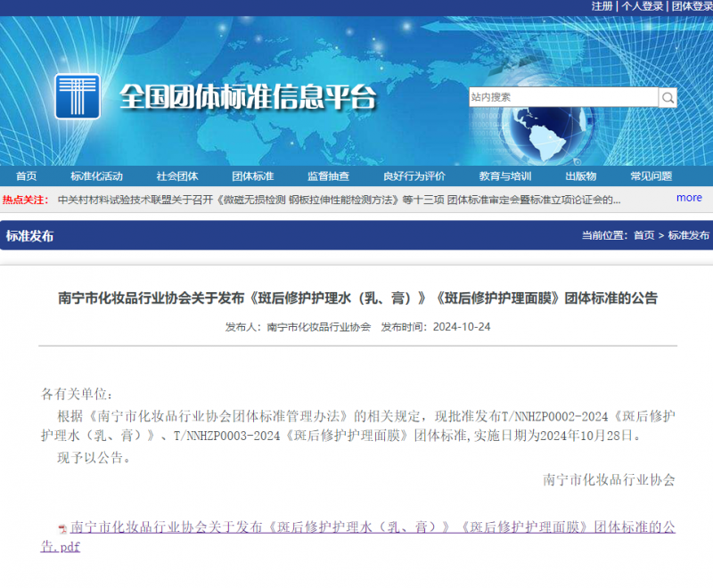The height and width of the screenshot is (588, 713).
Task: Open the 良好行为评价 navigation item
Action: pos(414,176)
